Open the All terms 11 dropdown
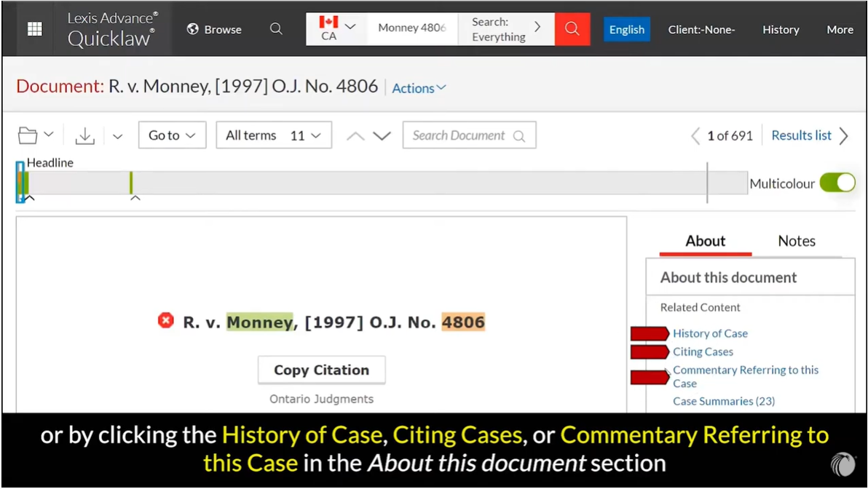The height and width of the screenshot is (489, 868). [x=273, y=135]
